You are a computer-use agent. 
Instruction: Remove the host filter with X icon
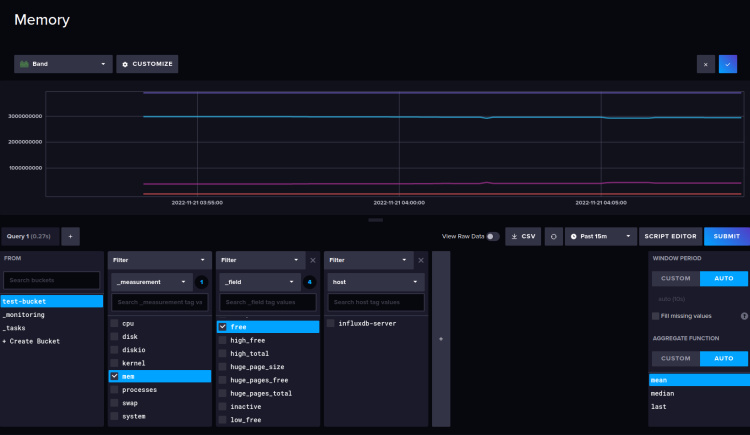pyautogui.click(x=421, y=260)
